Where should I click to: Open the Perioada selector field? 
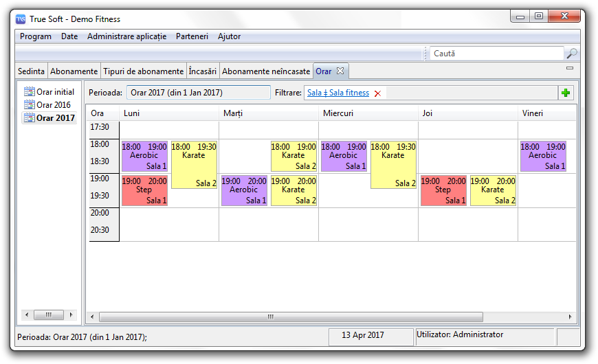[x=199, y=93]
